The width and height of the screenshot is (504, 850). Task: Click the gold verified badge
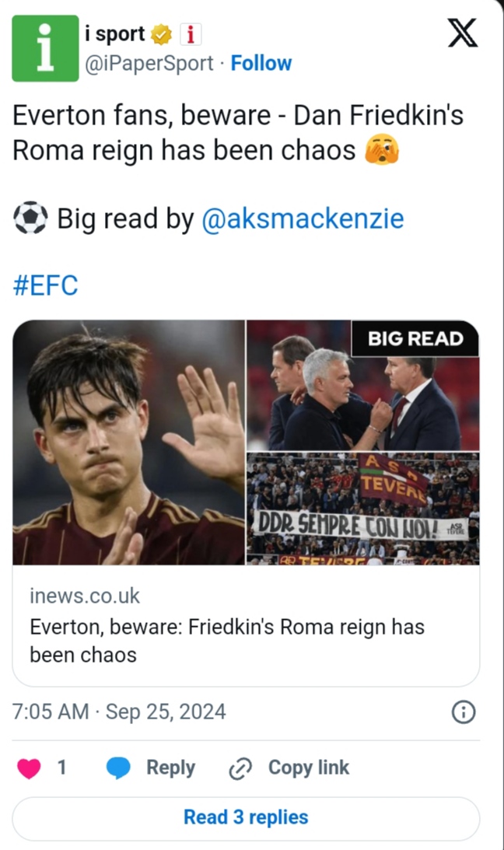tap(162, 35)
